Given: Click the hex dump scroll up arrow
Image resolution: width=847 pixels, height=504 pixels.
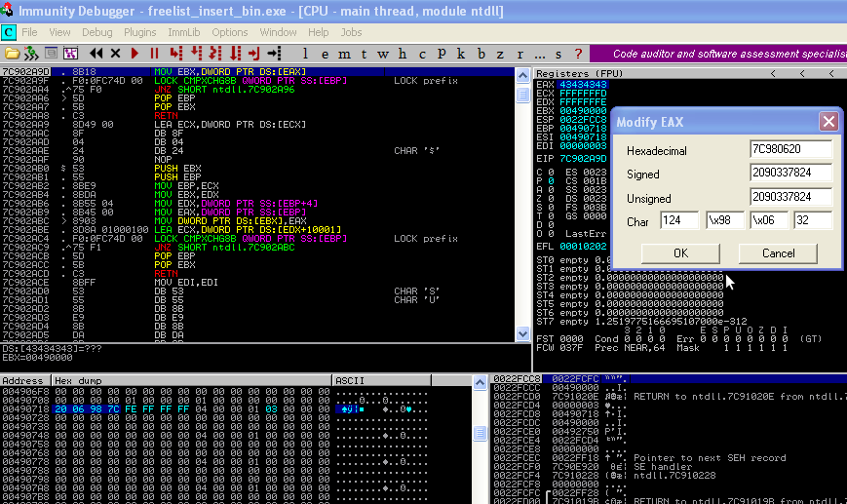Looking at the screenshot, I should [x=480, y=383].
